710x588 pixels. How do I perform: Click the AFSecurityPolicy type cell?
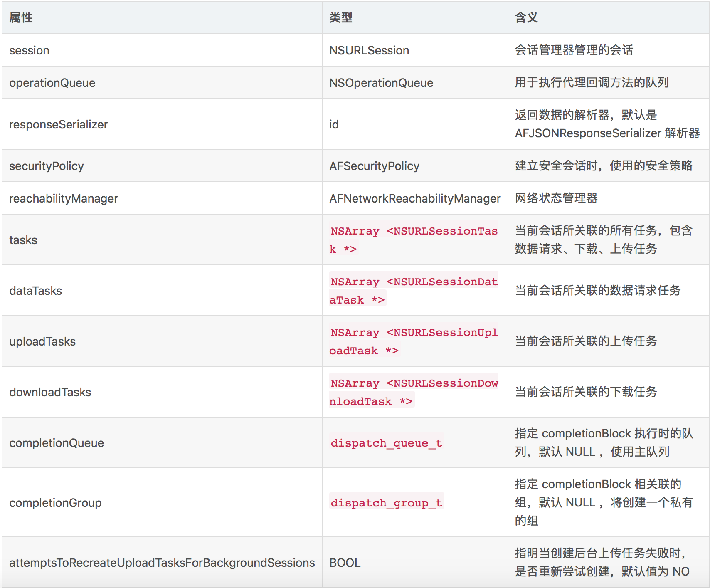tap(374, 166)
